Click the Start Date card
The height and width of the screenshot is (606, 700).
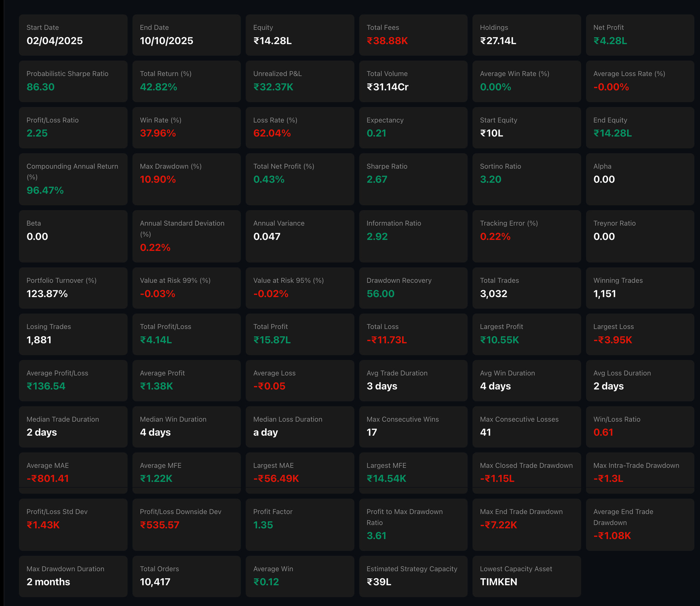click(73, 35)
